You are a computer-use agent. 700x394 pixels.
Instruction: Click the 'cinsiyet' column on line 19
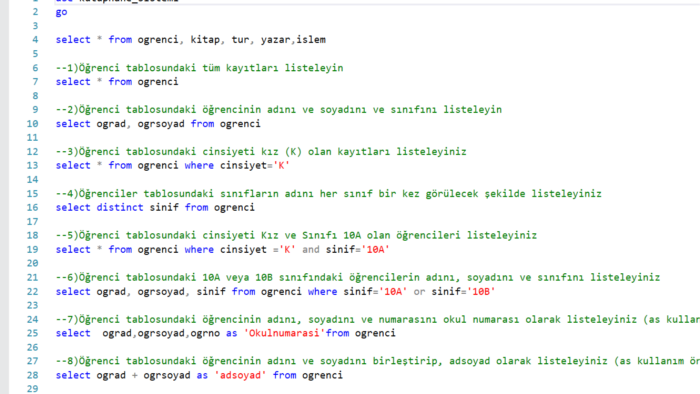(243, 249)
